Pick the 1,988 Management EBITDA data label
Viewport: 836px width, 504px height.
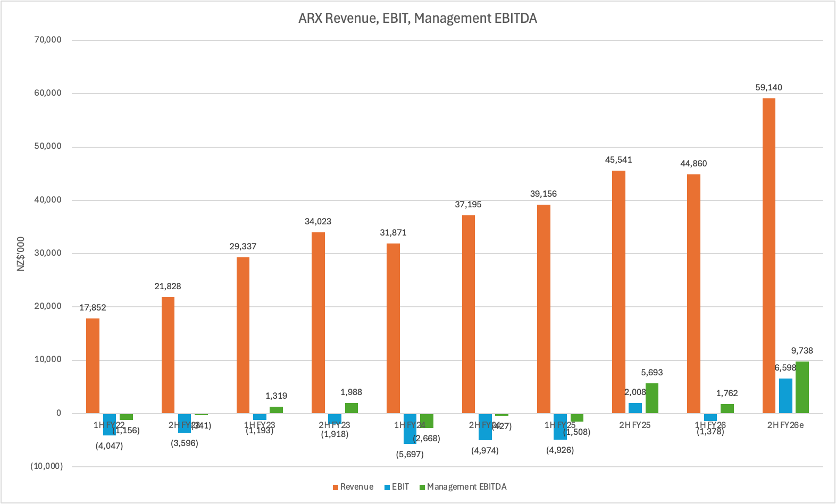[351, 392]
